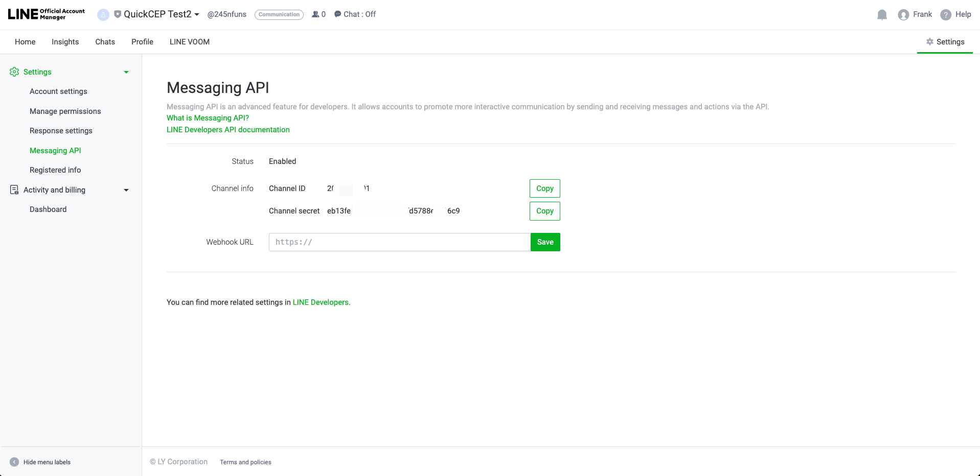Focus the Webhook URL input field
Screen dimensions: 980x476
point(400,242)
